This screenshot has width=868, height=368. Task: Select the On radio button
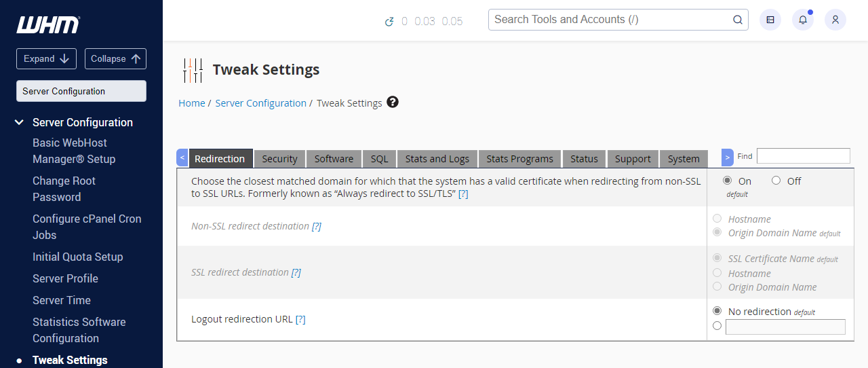pos(728,181)
